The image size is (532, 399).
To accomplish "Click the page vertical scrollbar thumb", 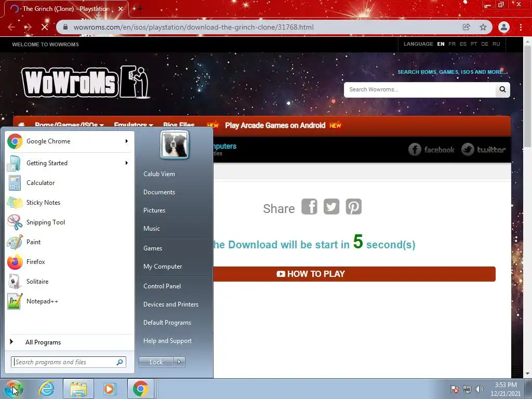I will pyautogui.click(x=527, y=97).
